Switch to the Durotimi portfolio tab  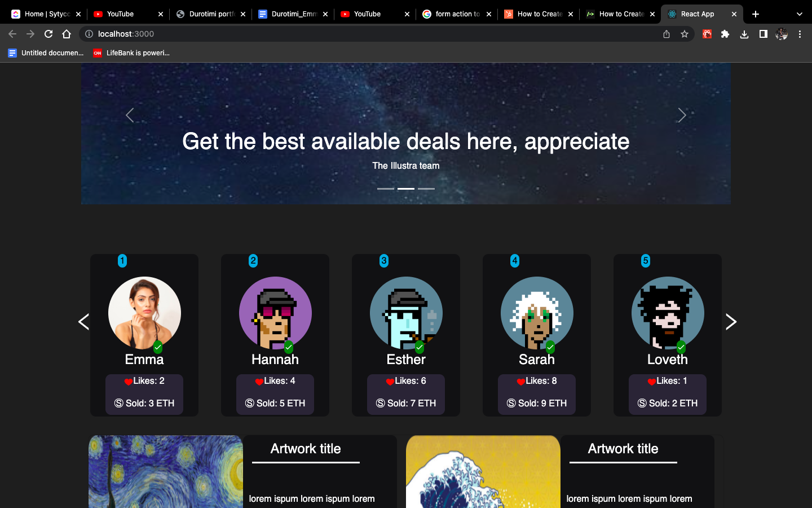tap(211, 14)
